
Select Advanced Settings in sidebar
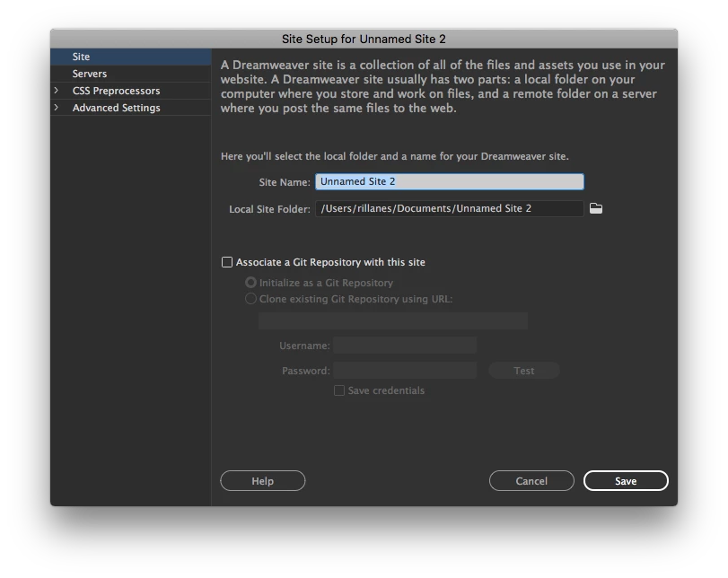(x=116, y=108)
